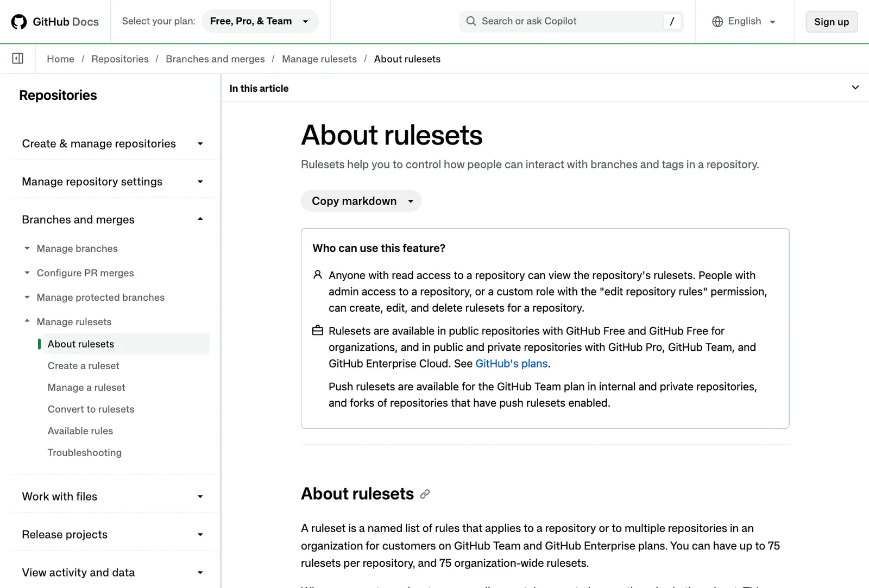The width and height of the screenshot is (869, 588).
Task: Open the GitHub's plans link
Action: (512, 364)
